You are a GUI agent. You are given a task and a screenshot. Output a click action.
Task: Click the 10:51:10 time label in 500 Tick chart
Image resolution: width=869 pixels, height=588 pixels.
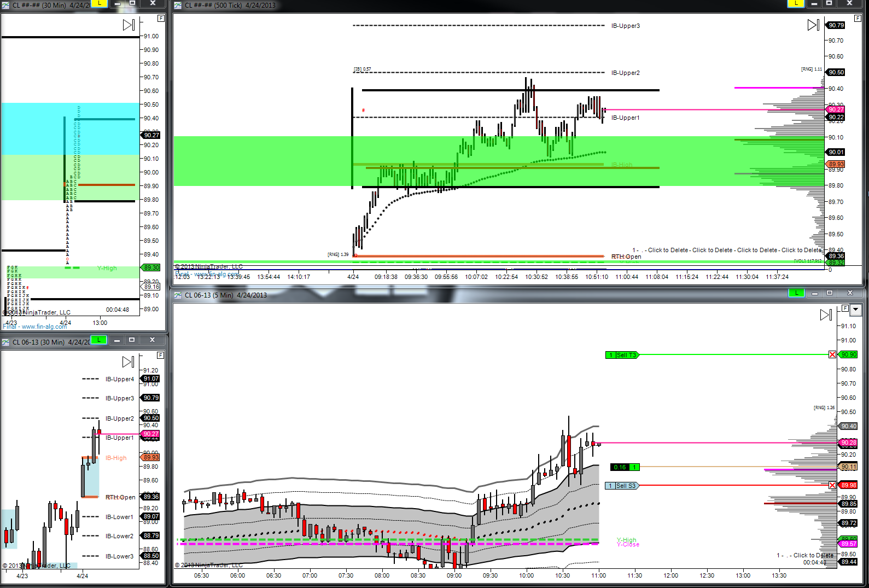click(597, 277)
